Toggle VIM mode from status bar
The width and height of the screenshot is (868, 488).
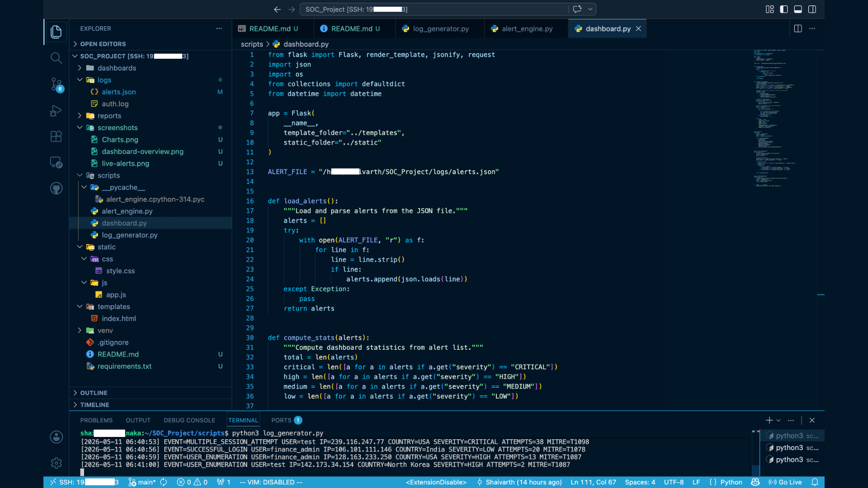(x=271, y=482)
